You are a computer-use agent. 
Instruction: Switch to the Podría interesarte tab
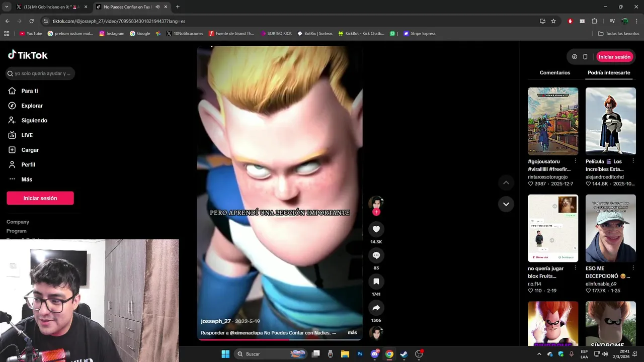tap(609, 73)
